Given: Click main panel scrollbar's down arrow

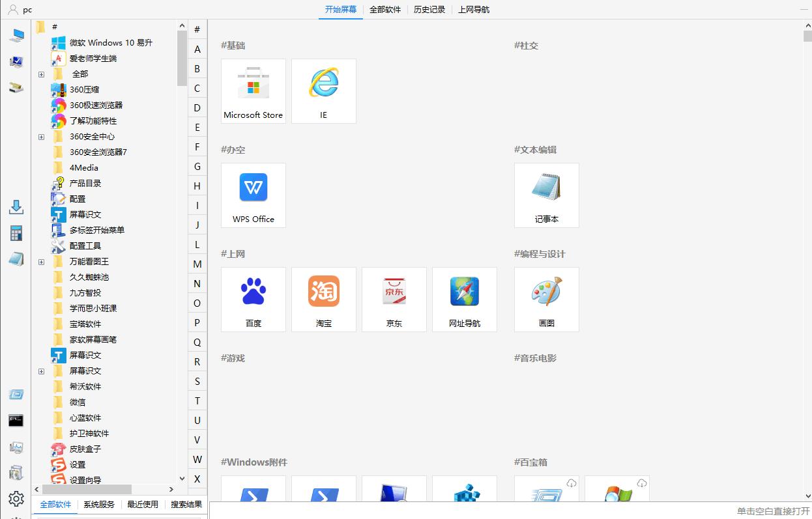Looking at the screenshot, I should (x=807, y=496).
